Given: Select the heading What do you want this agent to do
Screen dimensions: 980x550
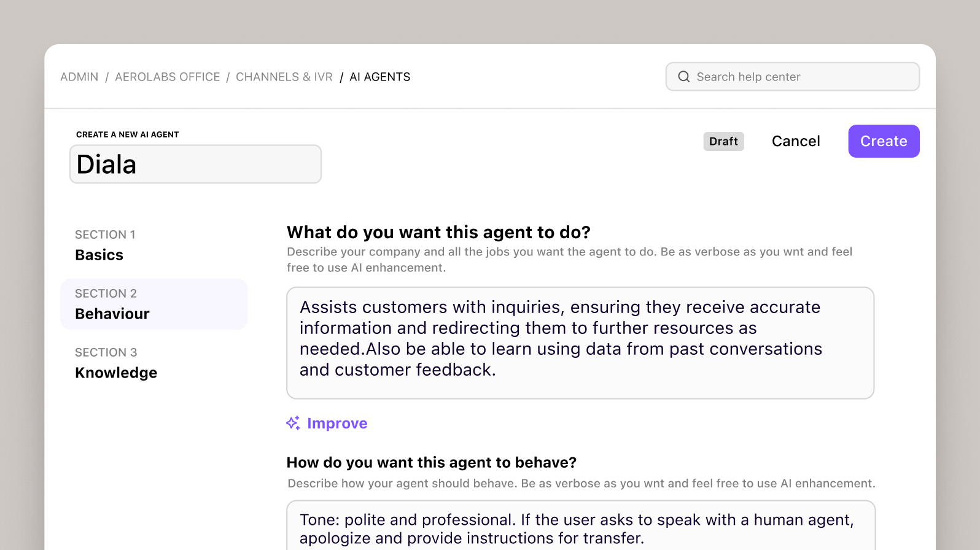Looking at the screenshot, I should (x=438, y=232).
